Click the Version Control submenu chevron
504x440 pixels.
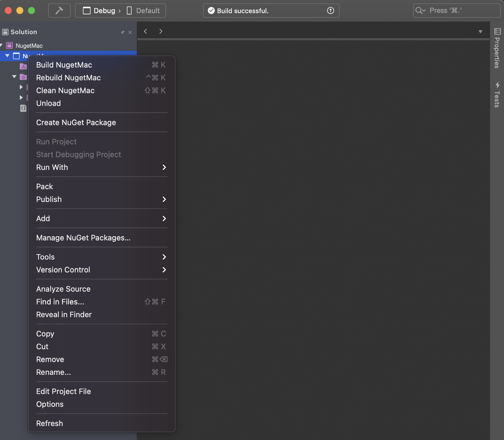(x=164, y=270)
